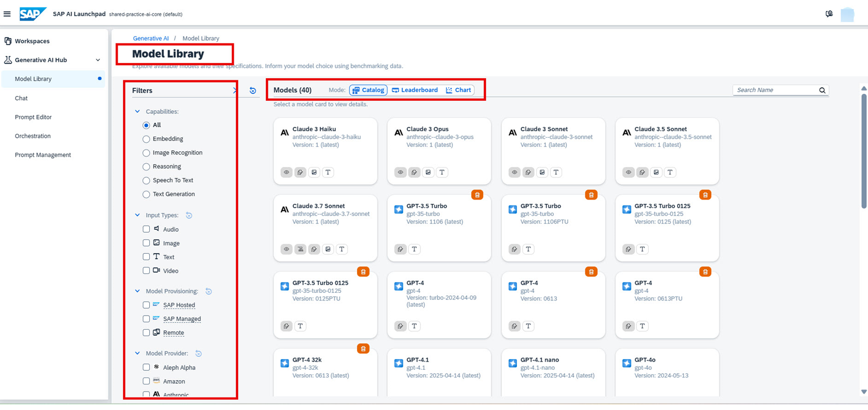The width and height of the screenshot is (868, 410).
Task: Switch to Catalog mode
Action: click(368, 90)
